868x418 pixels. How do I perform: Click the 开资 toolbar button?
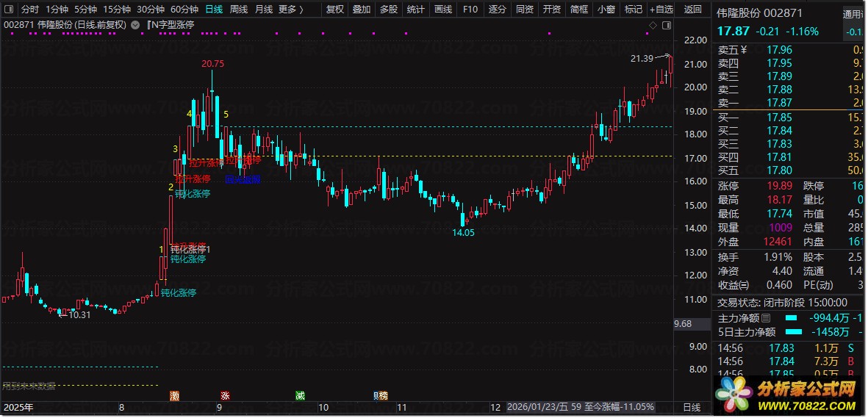551,10
